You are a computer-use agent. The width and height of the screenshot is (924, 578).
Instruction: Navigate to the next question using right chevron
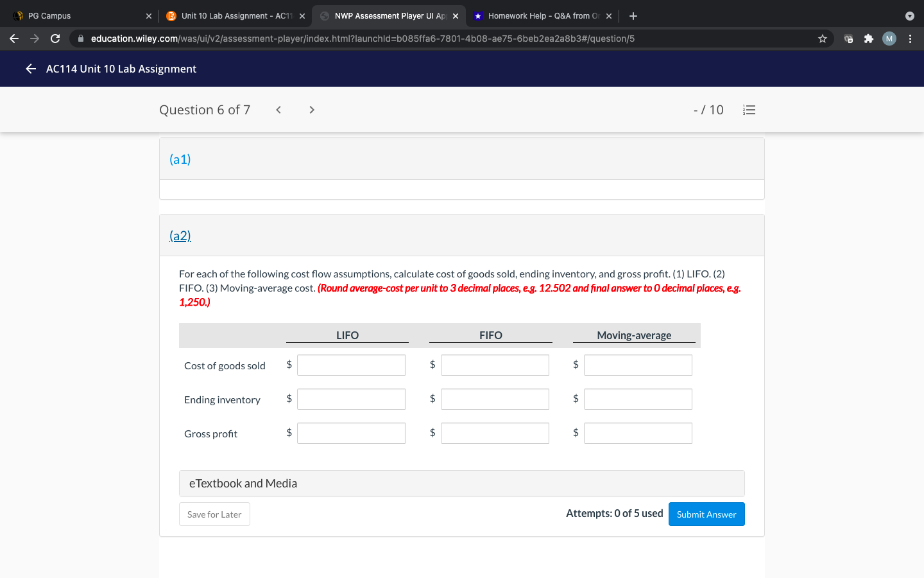click(x=311, y=109)
